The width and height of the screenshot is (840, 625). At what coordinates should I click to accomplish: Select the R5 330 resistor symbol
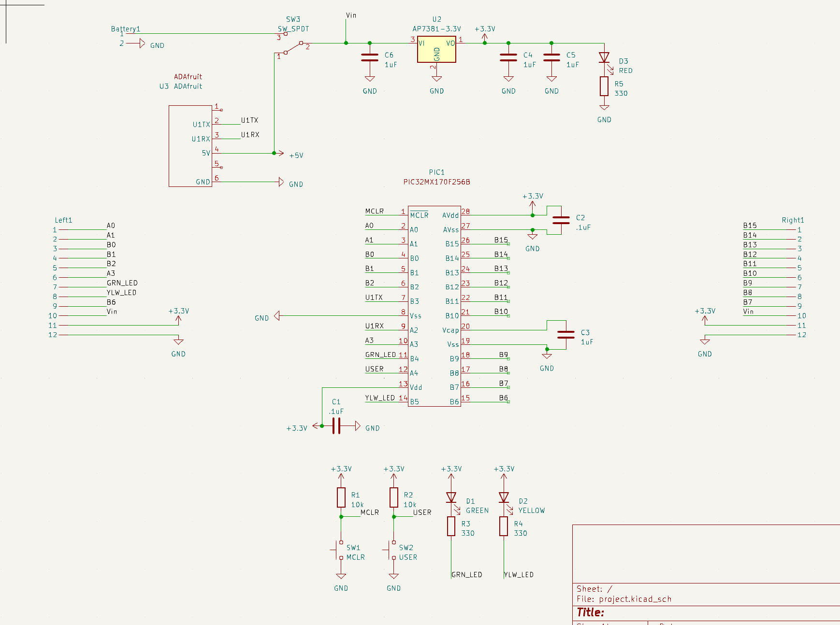click(x=604, y=86)
